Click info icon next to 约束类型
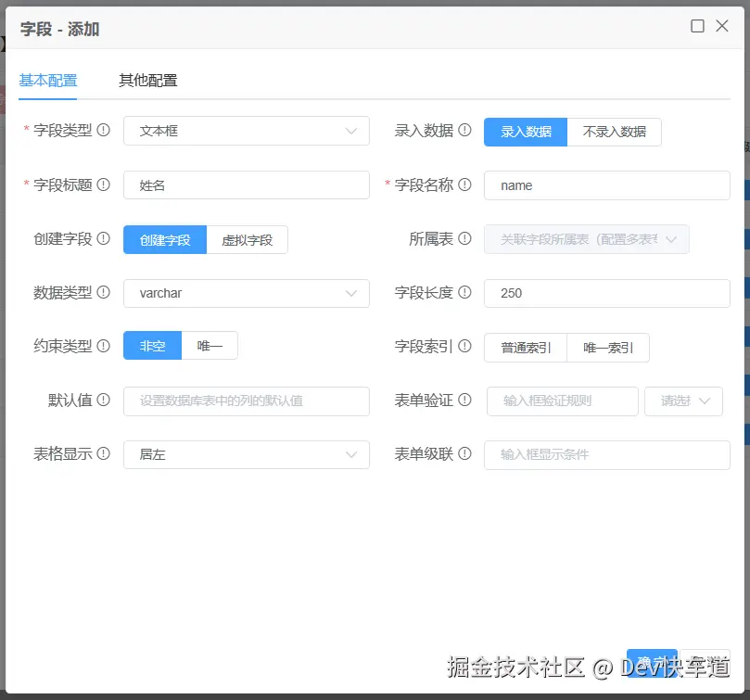 coord(103,346)
